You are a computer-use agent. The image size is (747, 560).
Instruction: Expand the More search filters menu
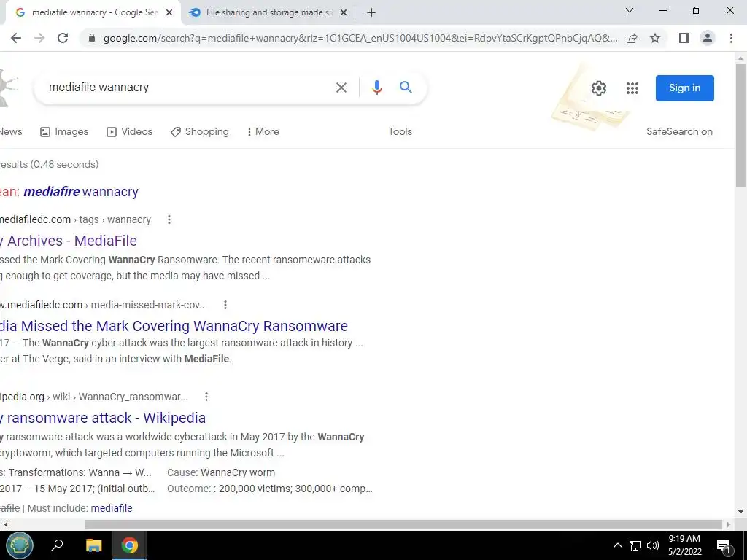263,131
